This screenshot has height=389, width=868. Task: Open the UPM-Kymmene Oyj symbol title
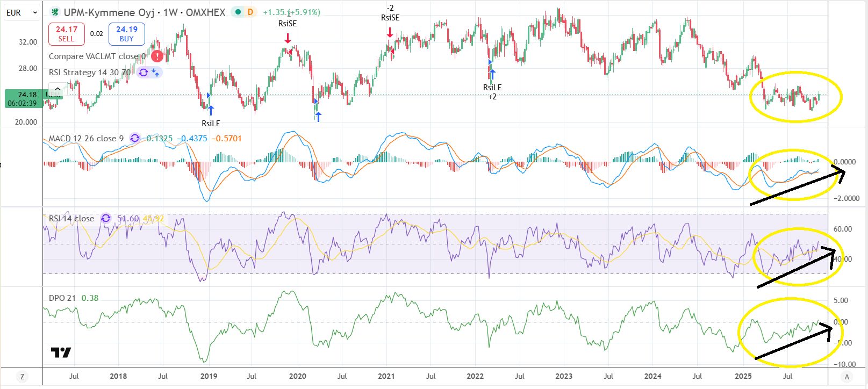pos(144,12)
